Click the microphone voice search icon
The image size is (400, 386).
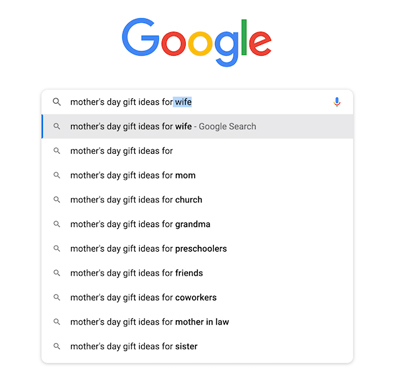click(337, 102)
